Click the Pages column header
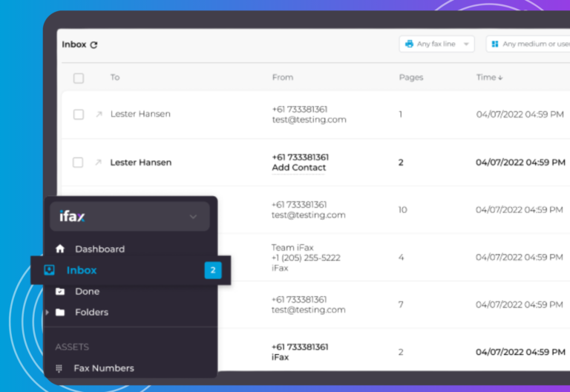This screenshot has width=570, height=392. point(411,77)
